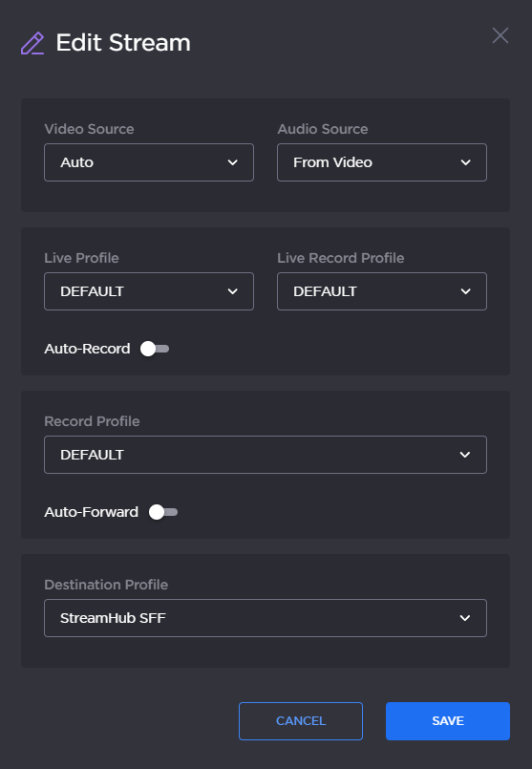532x769 pixels.
Task: Click the chevron arrow in Live Profile field
Action: 232,291
